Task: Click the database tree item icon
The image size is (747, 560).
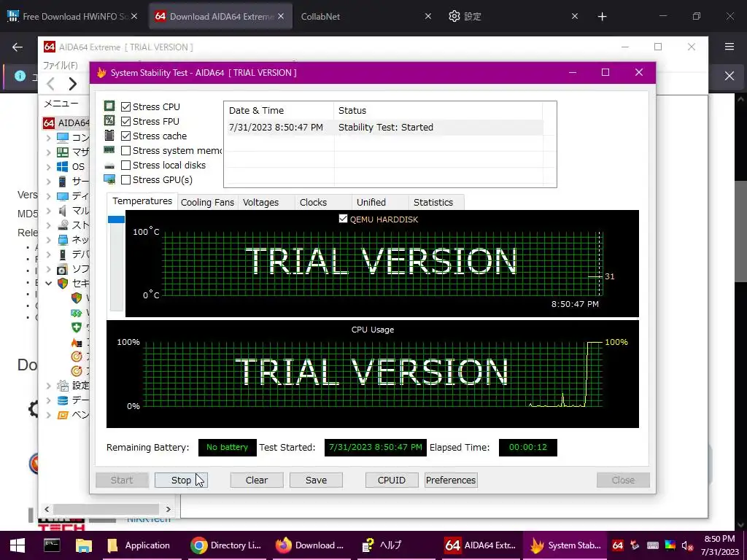Action: [63, 400]
